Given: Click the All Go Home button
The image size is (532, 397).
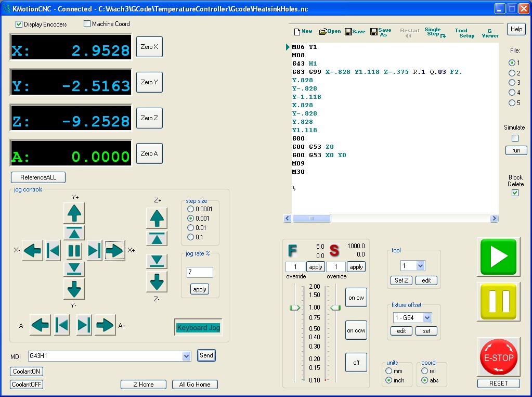Looking at the screenshot, I should 194,385.
